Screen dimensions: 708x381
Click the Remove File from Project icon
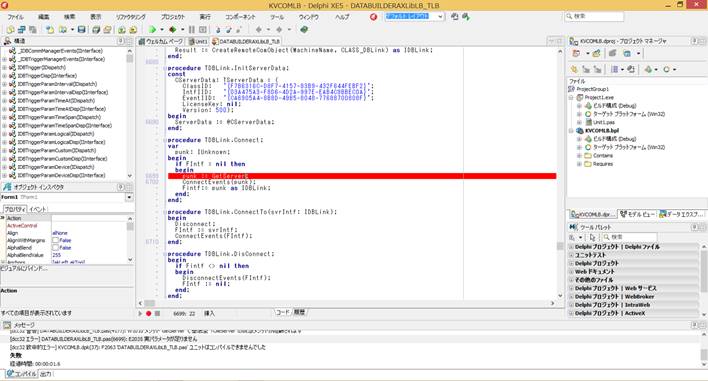pyautogui.click(x=133, y=29)
